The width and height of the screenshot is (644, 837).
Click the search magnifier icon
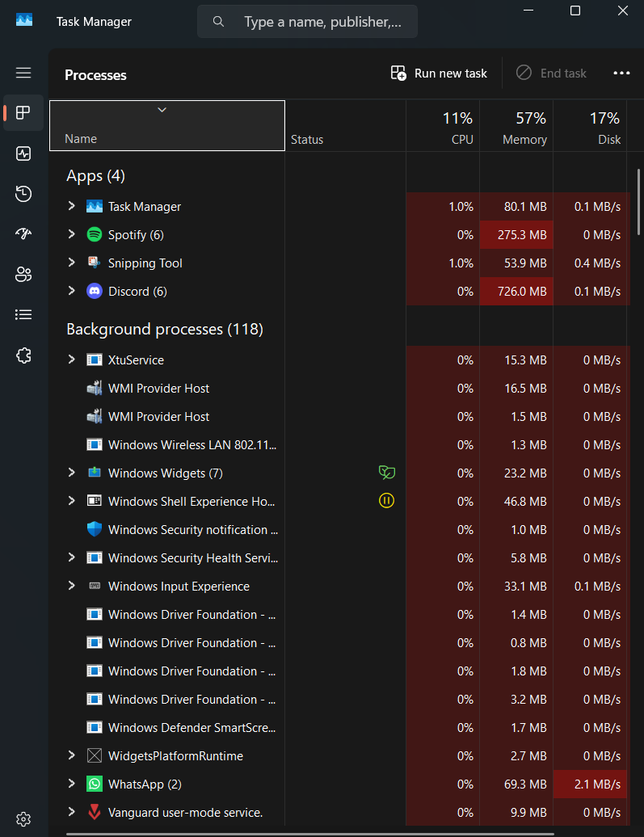click(x=218, y=21)
